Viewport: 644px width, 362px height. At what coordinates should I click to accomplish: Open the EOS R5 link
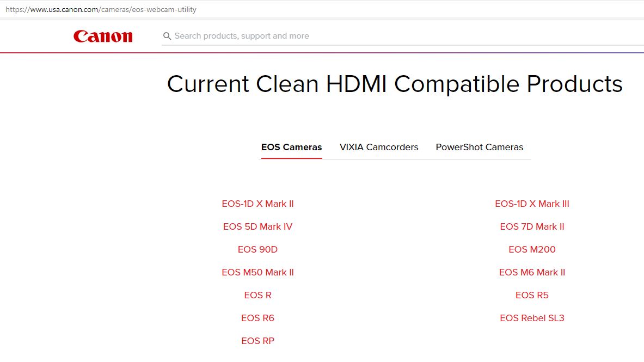point(532,295)
